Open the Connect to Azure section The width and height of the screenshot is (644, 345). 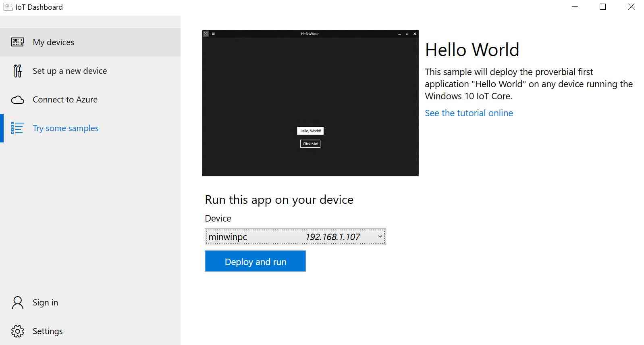90,100
